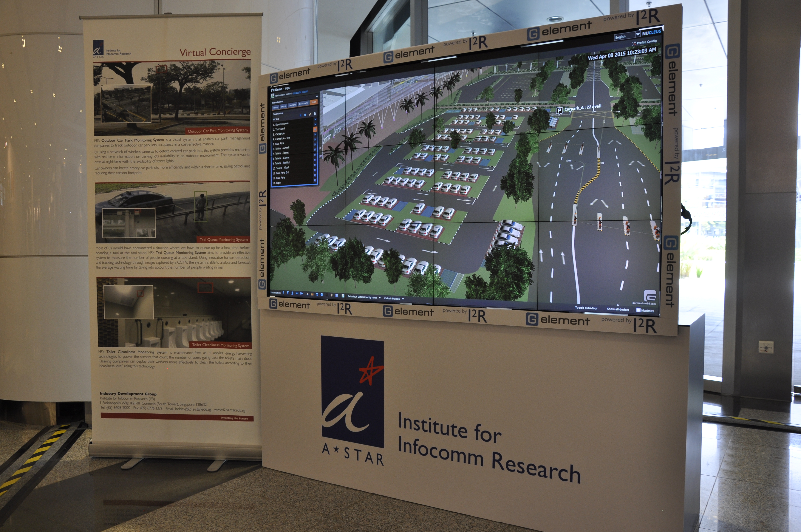Screen dimensions: 801x532
Task: Click the person view icon in bottom toolbar
Action: (x=308, y=294)
